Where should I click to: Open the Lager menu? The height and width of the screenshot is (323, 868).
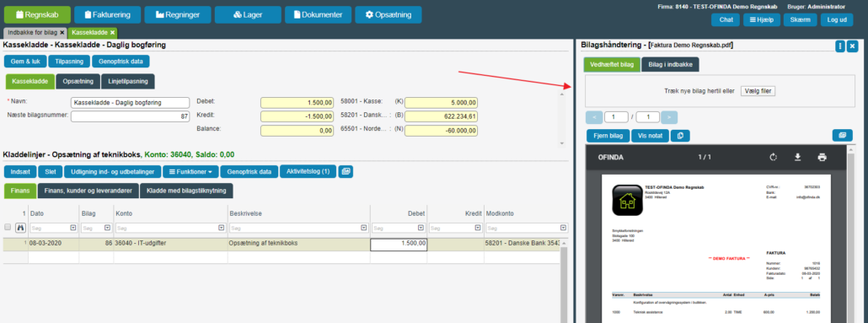point(248,15)
